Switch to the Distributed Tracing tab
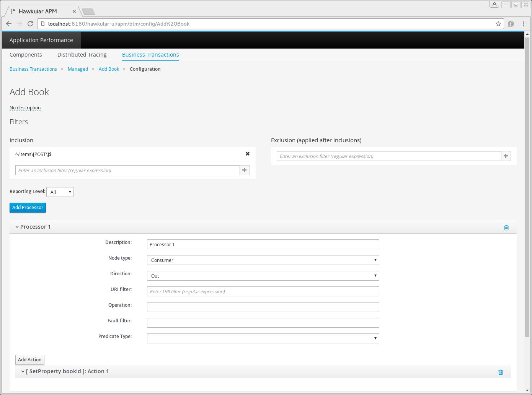The height and width of the screenshot is (395, 532). (x=82, y=55)
